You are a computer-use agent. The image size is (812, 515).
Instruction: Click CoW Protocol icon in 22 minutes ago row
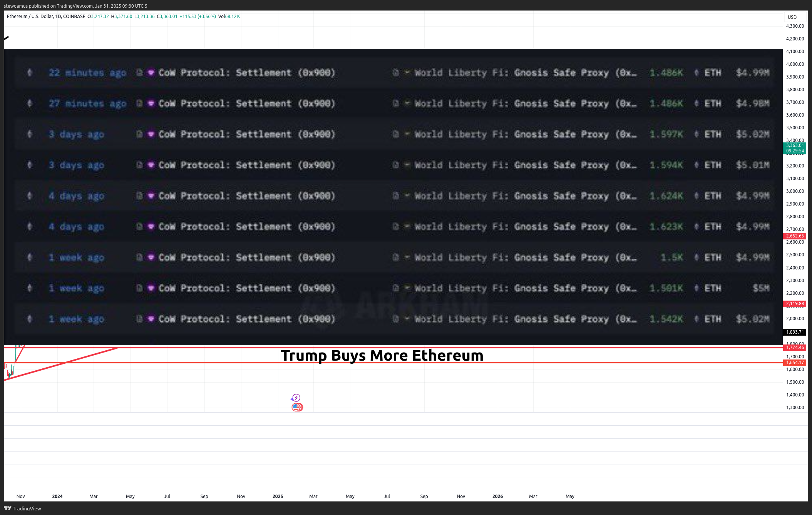click(151, 72)
